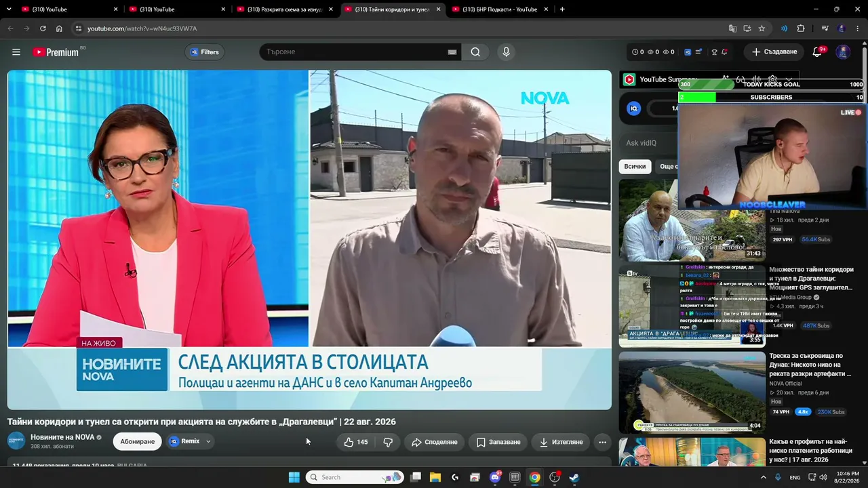The height and width of the screenshot is (488, 868).
Task: Open YouTube notifications bell
Action: coord(818,52)
